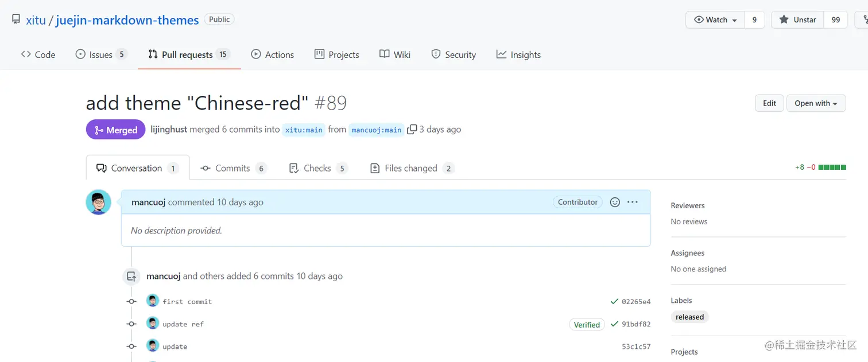Open the Insights tab

[518, 55]
